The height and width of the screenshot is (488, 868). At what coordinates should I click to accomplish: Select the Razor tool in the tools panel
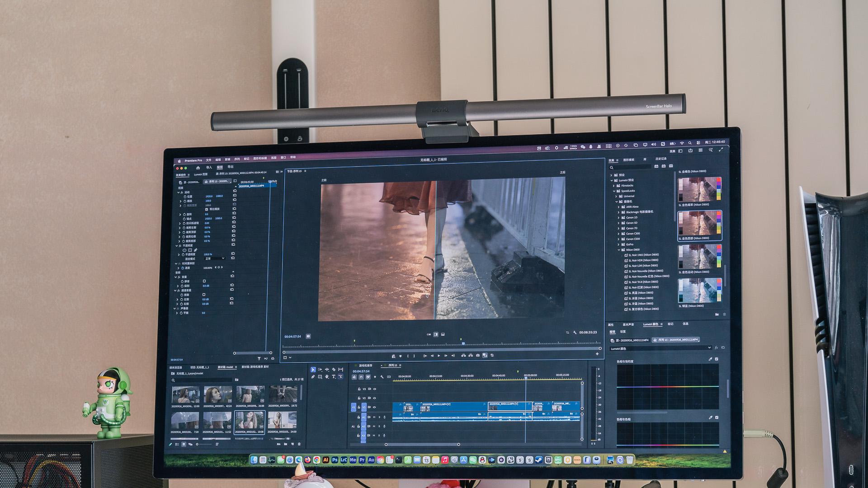pyautogui.click(x=334, y=370)
